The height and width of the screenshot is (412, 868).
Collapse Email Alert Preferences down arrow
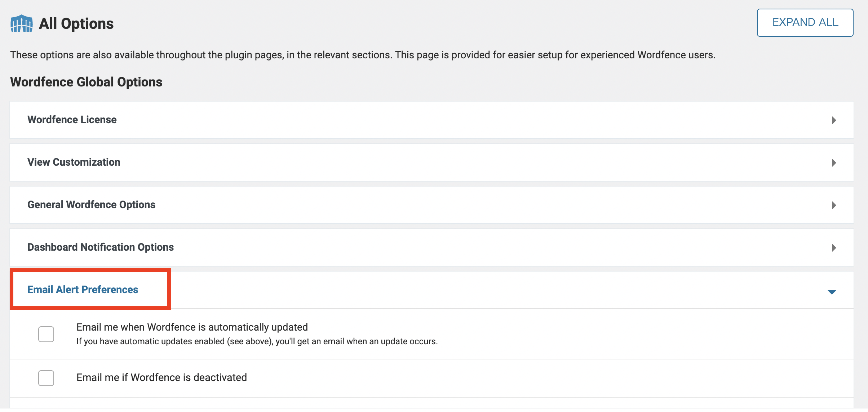[832, 292]
